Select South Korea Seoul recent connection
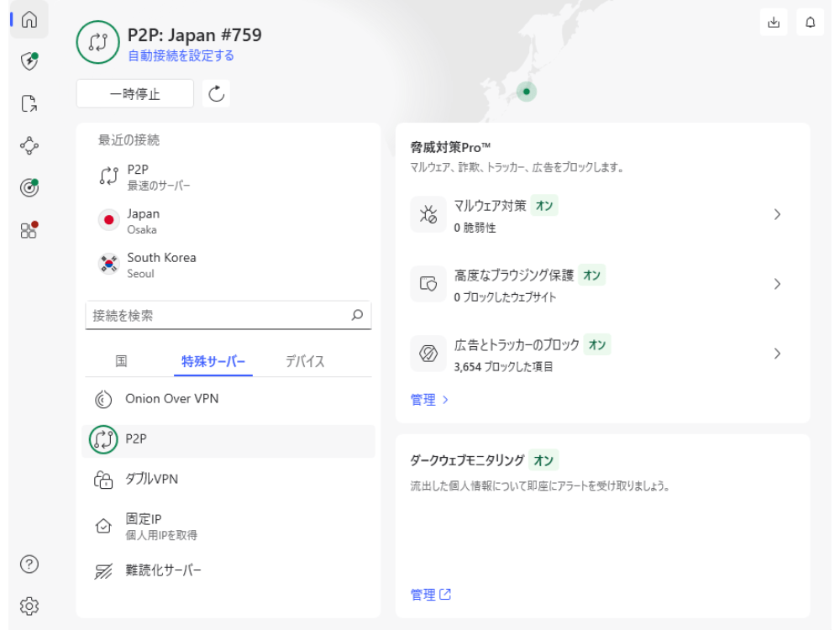 pyautogui.click(x=160, y=265)
